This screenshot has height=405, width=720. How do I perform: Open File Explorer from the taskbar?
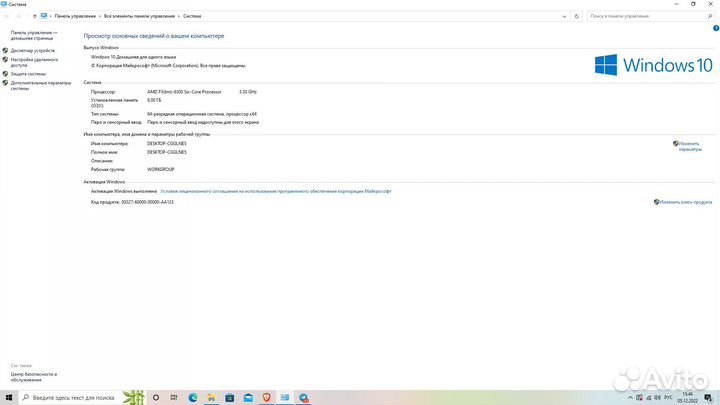(x=211, y=398)
